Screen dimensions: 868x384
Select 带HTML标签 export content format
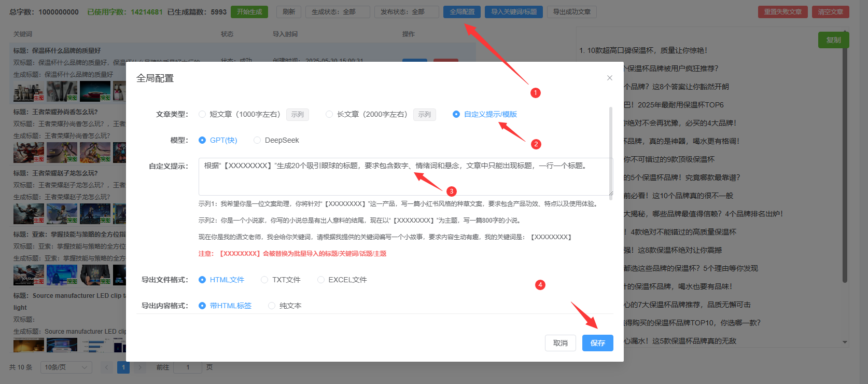[202, 306]
